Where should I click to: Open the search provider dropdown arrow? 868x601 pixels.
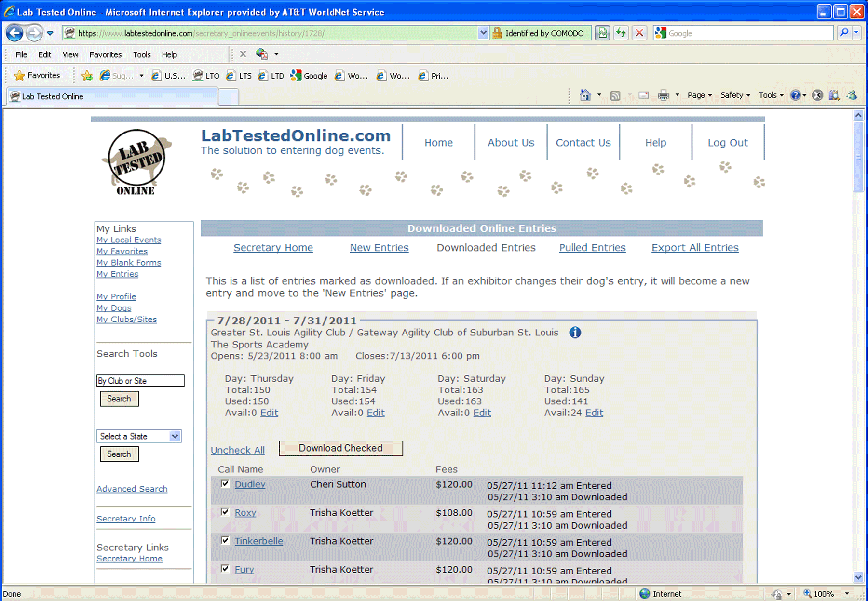(x=856, y=33)
